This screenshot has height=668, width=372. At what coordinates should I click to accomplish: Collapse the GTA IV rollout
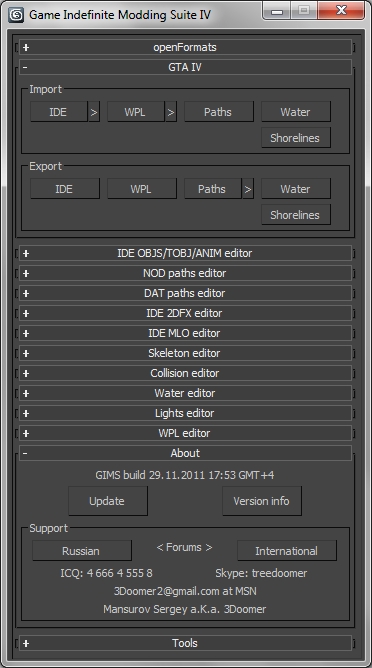coord(185,67)
